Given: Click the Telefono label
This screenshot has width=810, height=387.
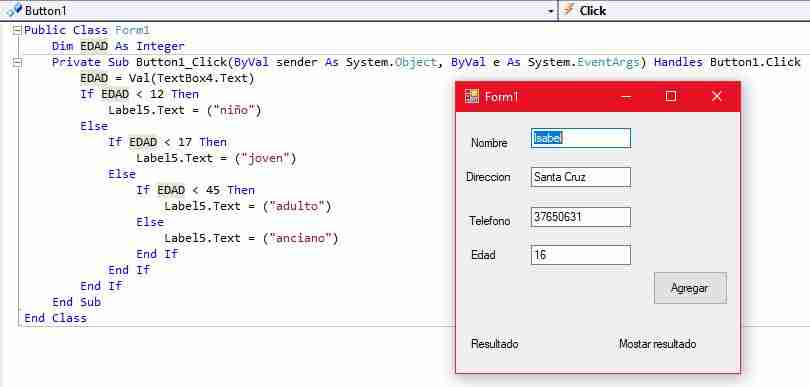Looking at the screenshot, I should [x=490, y=221].
